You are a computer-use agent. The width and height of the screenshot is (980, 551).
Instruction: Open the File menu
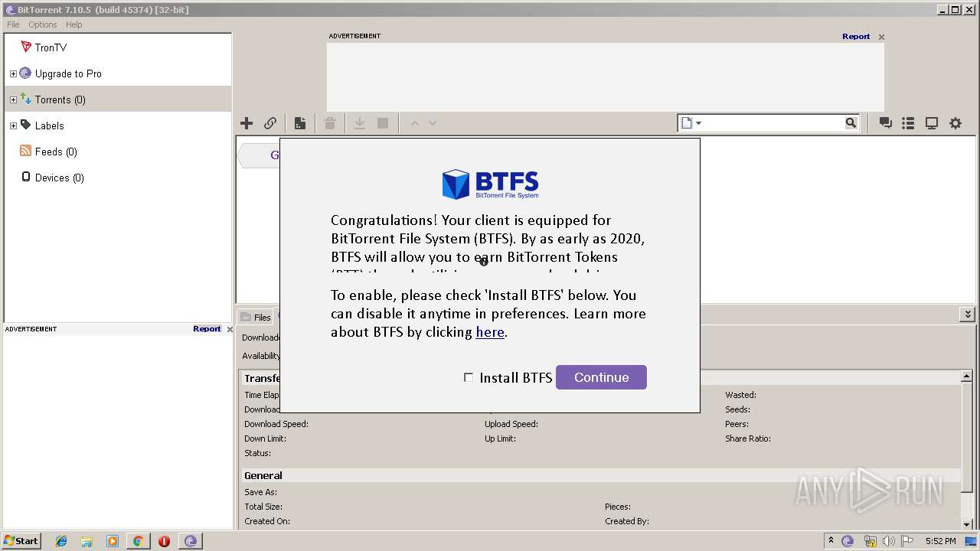point(13,24)
